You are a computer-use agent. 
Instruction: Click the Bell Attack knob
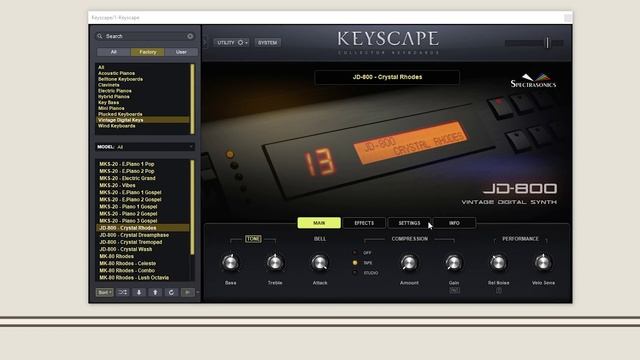320,262
